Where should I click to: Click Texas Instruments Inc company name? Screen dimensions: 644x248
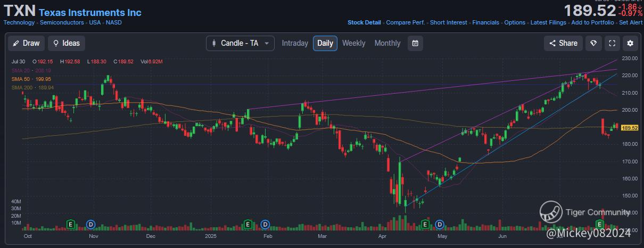[90, 12]
